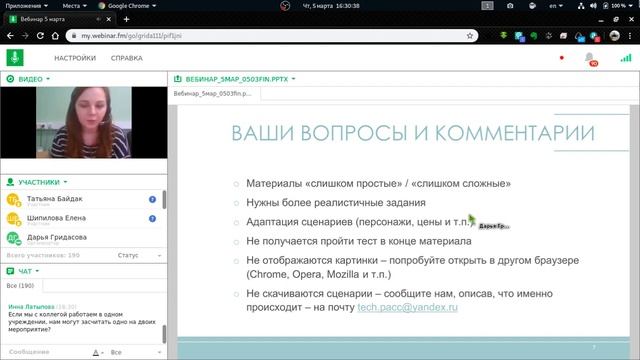Click the presenter video thumbnail

[x=84, y=122]
